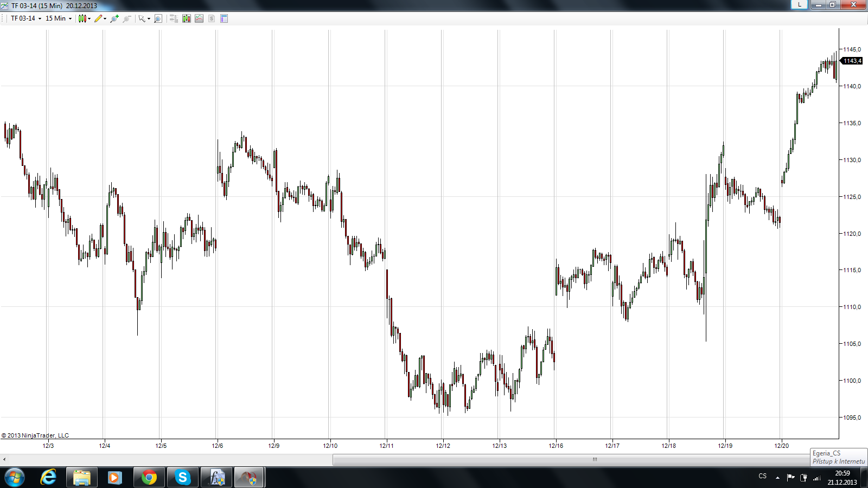Click the 1100,0 price axis label
The height and width of the screenshot is (488, 868).
pos(852,381)
